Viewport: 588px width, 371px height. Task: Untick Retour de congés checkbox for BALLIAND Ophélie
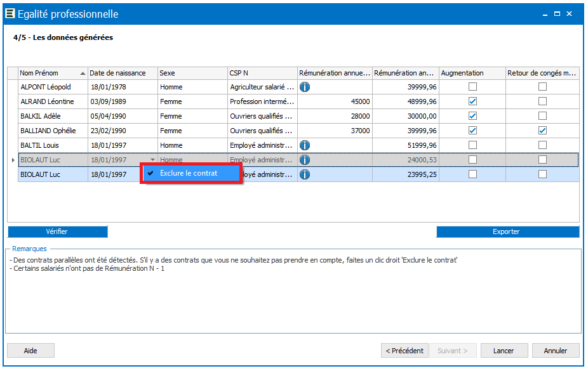pyautogui.click(x=542, y=131)
